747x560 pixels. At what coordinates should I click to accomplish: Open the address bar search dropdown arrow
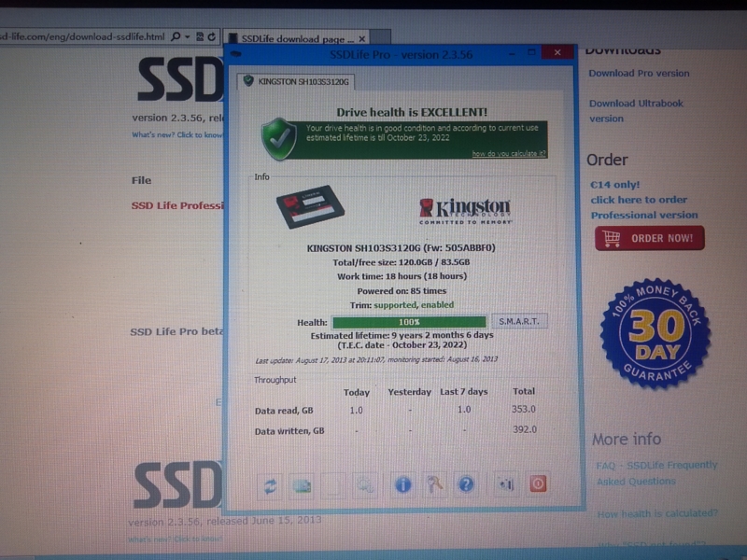[188, 36]
